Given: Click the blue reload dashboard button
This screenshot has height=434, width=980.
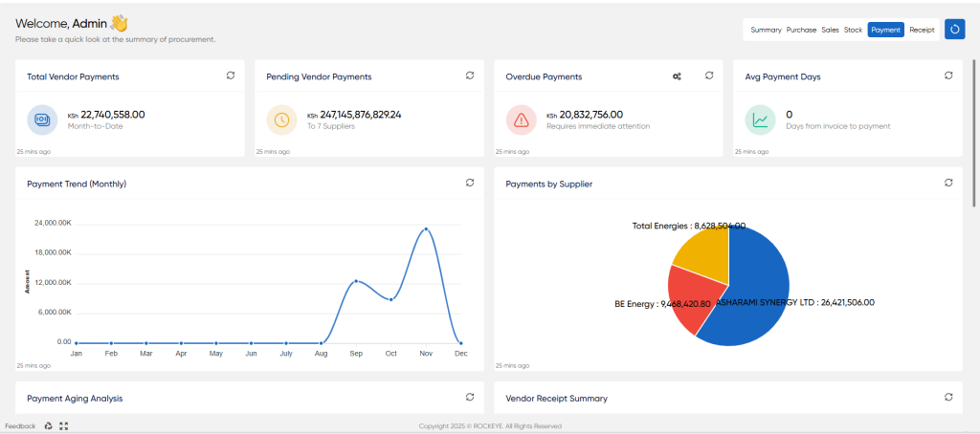Looking at the screenshot, I should 954,30.
